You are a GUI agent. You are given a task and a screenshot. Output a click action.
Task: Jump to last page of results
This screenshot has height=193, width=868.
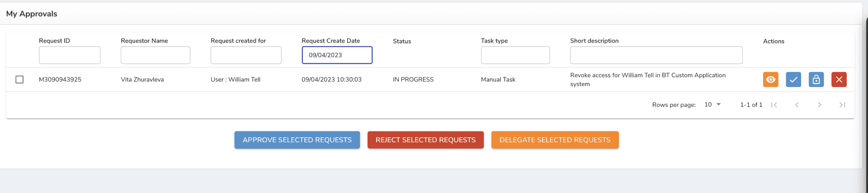(x=842, y=105)
